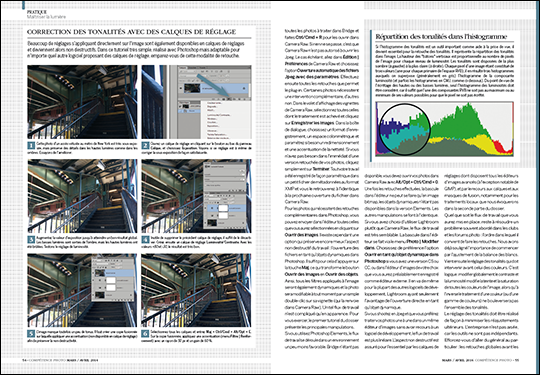The height and width of the screenshot is (375, 540).
Task: Toggle the eye icon of highlighted layer in step 2
Action: pyautogui.click(x=181, y=88)
